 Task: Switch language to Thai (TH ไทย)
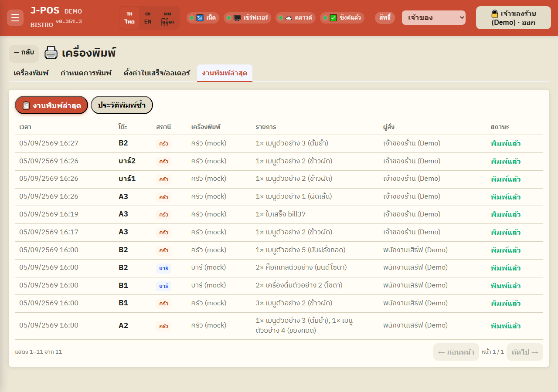pos(129,18)
